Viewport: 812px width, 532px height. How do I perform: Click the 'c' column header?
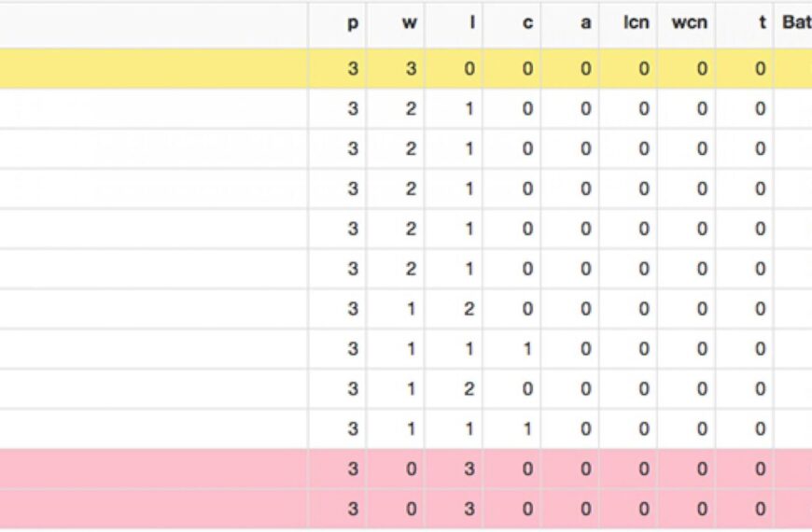(527, 23)
